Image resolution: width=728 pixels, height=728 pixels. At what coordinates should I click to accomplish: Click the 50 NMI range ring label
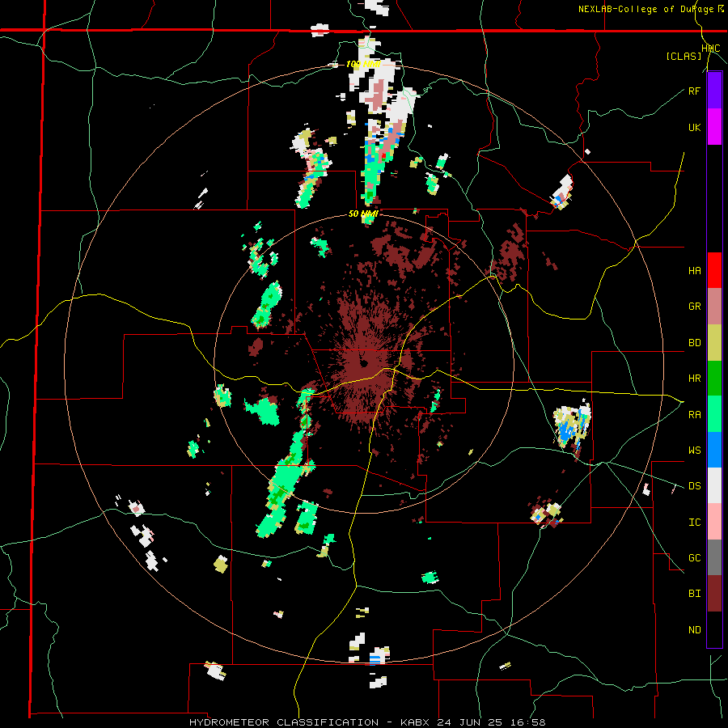pos(363,214)
